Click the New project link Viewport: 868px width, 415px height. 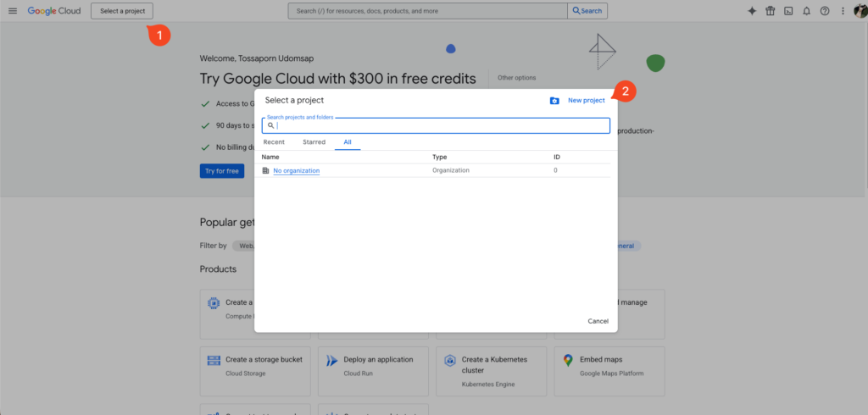[586, 101]
